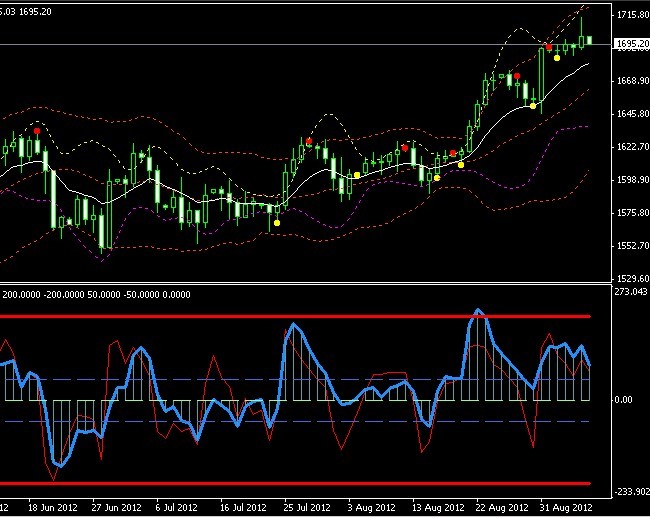Viewport: 650px width, 518px height.
Task: Select the -233.902 indicator scale minimum
Action: click(x=632, y=491)
